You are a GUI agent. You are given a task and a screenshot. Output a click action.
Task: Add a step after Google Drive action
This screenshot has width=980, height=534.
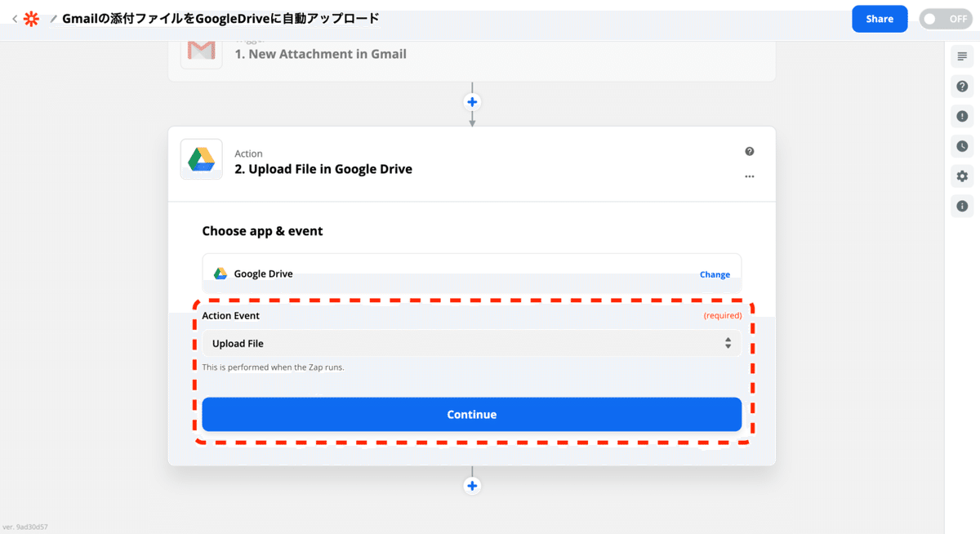coord(472,486)
